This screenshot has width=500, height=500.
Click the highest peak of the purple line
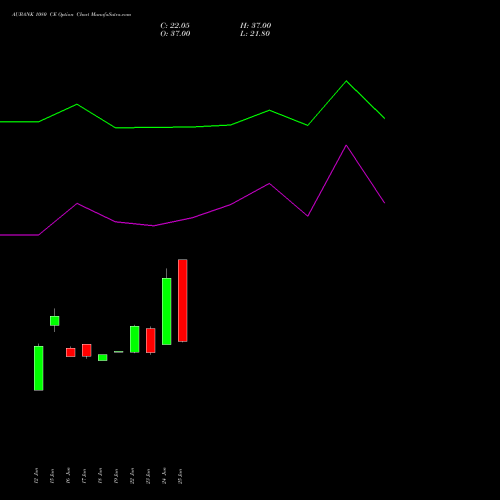[346, 145]
